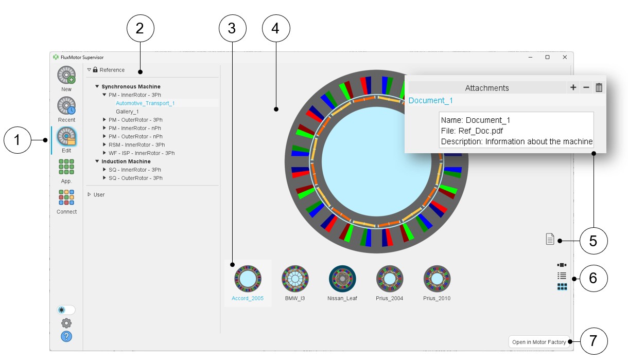Click the FluxMotor Supervisor logo icon
628x364 pixels.
(56, 57)
